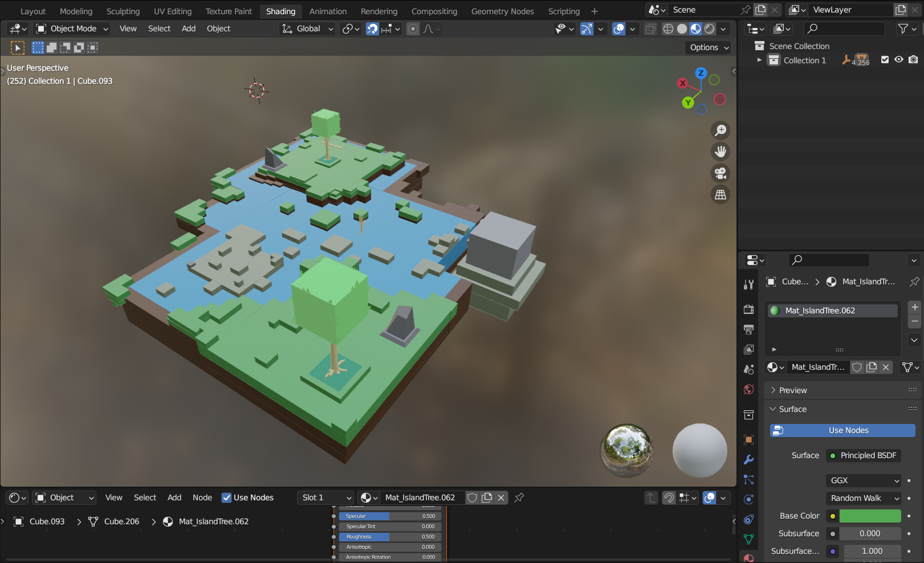
Task: Open the Scene properties tab
Action: click(749, 369)
